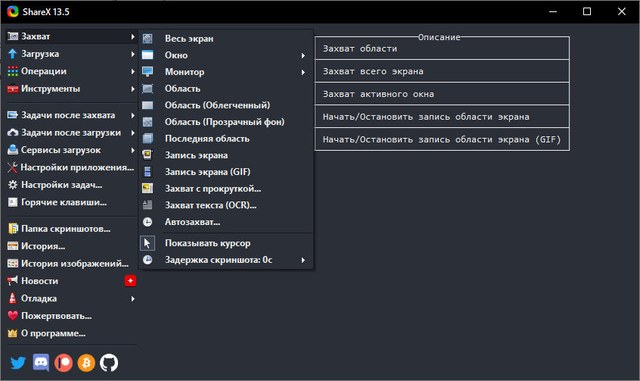640x381 pixels.
Task: Click the red plus badge next to Новости
Action: 131,281
